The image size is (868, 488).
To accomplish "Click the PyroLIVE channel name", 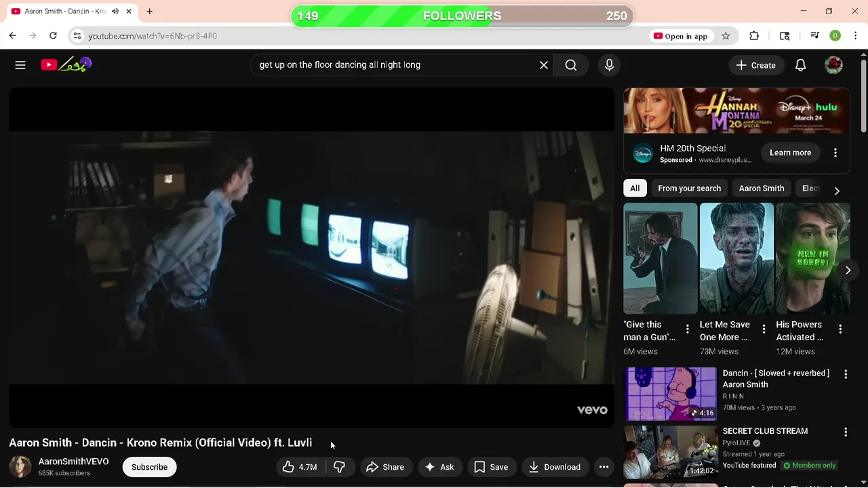I will (x=736, y=443).
